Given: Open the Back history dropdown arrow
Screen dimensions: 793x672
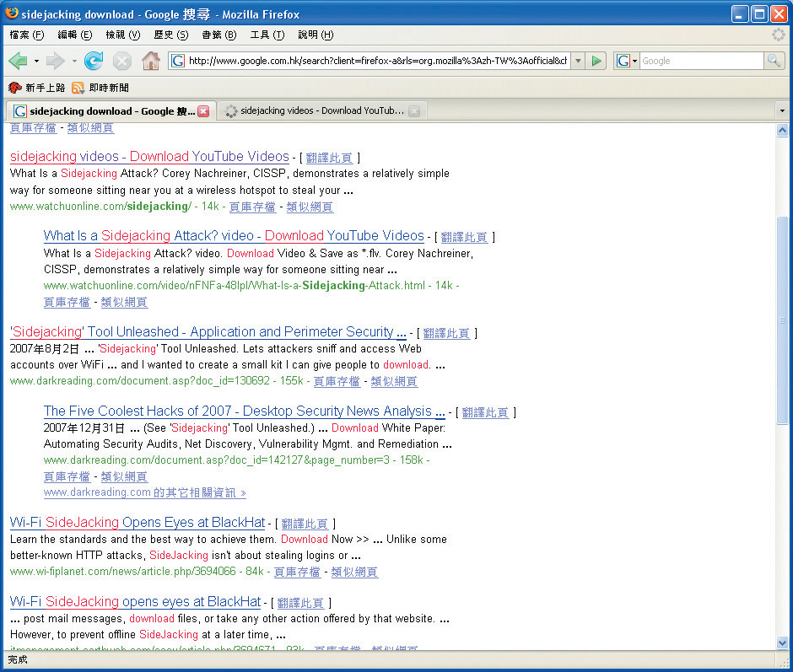Looking at the screenshot, I should 36,62.
